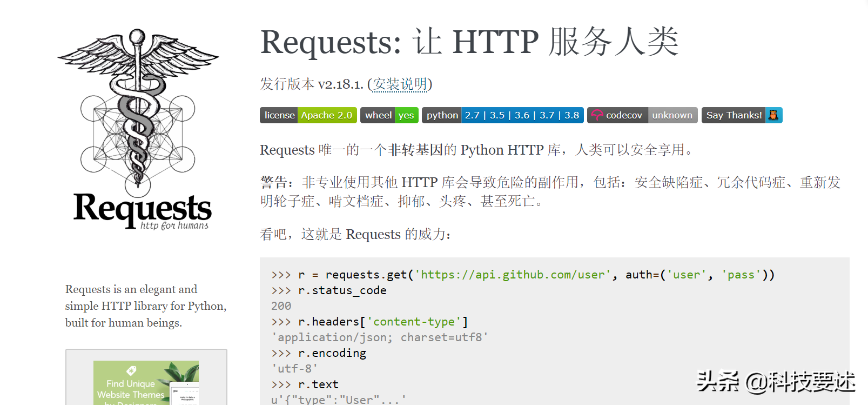Click the Say Thanks owl icon

pos(773,115)
